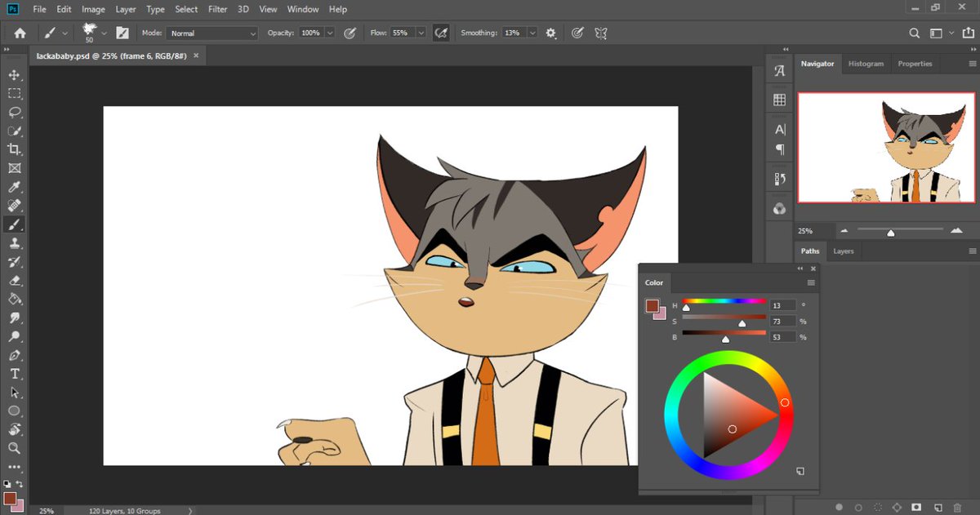
Task: Open the Smoothing slider dropdown
Action: (532, 33)
